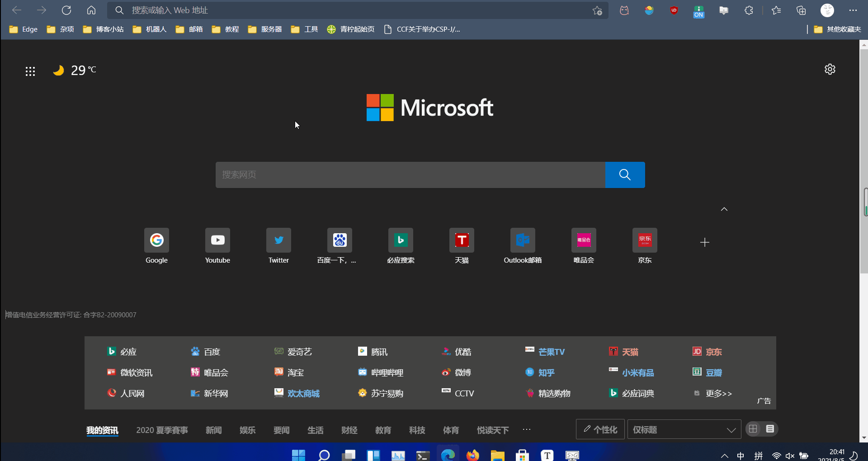Open the Google quick link tile
This screenshot has height=461, width=868.
click(x=156, y=240)
